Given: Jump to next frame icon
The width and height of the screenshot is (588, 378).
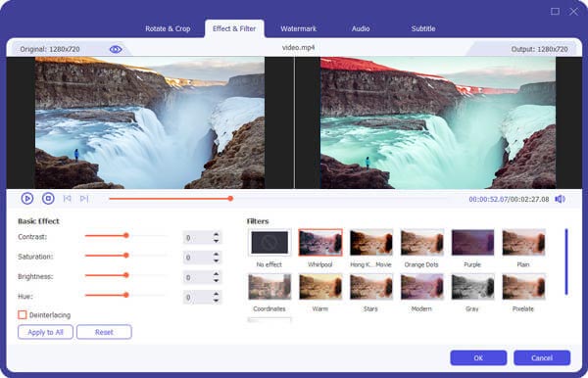Looking at the screenshot, I should pos(84,199).
